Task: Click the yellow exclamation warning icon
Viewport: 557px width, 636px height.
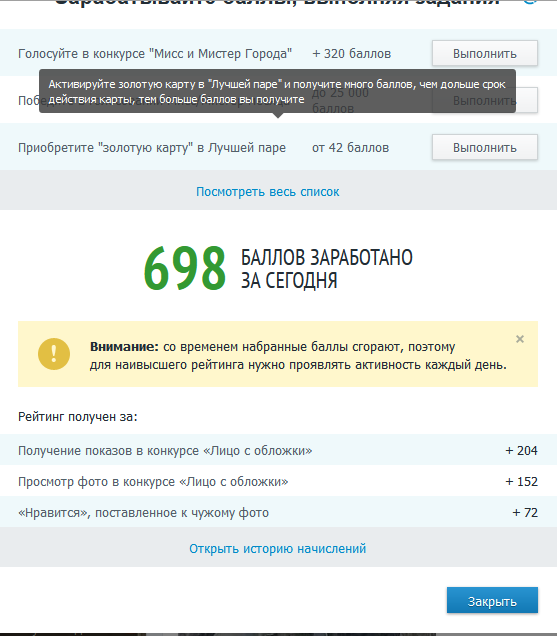Action: [54, 354]
